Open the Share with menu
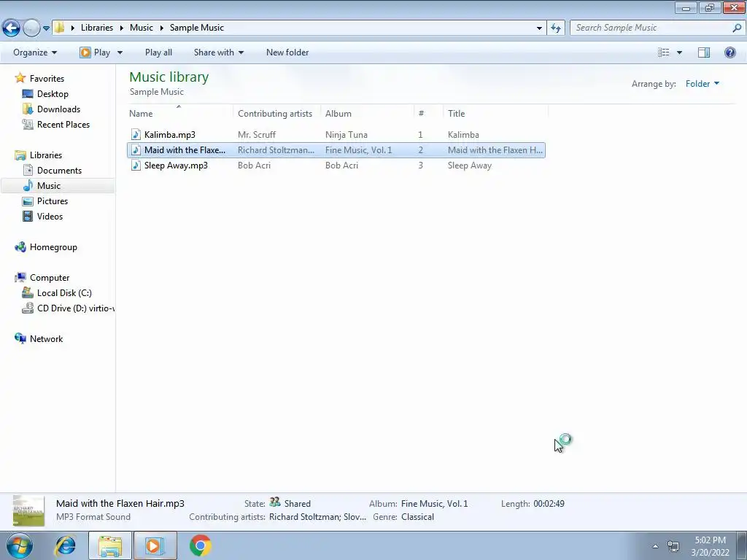747x560 pixels. pyautogui.click(x=219, y=52)
